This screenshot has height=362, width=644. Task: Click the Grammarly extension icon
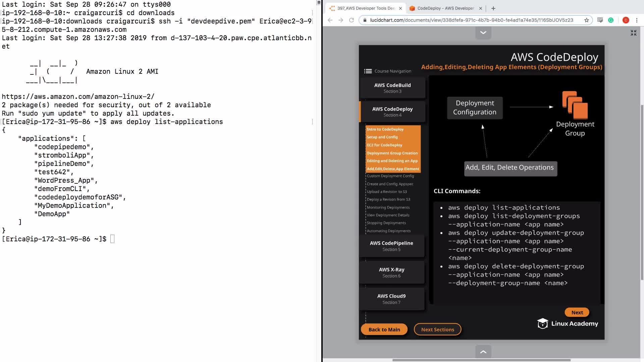611,20
